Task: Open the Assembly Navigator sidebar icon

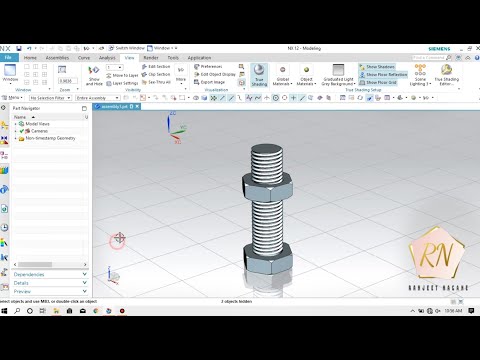Action: [4, 125]
